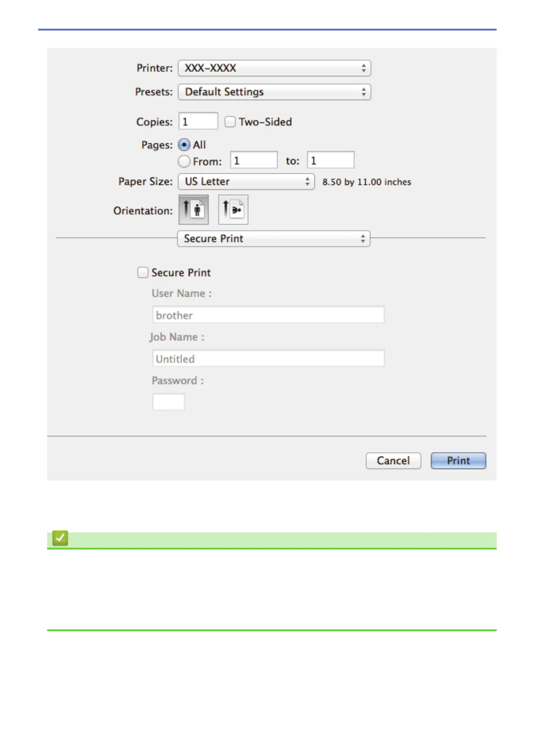The image size is (535, 756).
Task: Open the Secure Print options popup menu
Action: 274,239
